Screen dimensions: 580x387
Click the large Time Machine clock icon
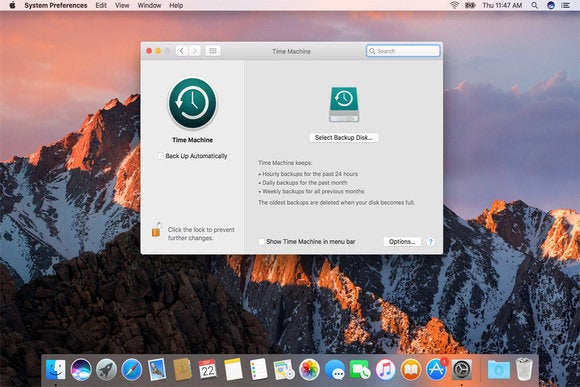click(192, 103)
